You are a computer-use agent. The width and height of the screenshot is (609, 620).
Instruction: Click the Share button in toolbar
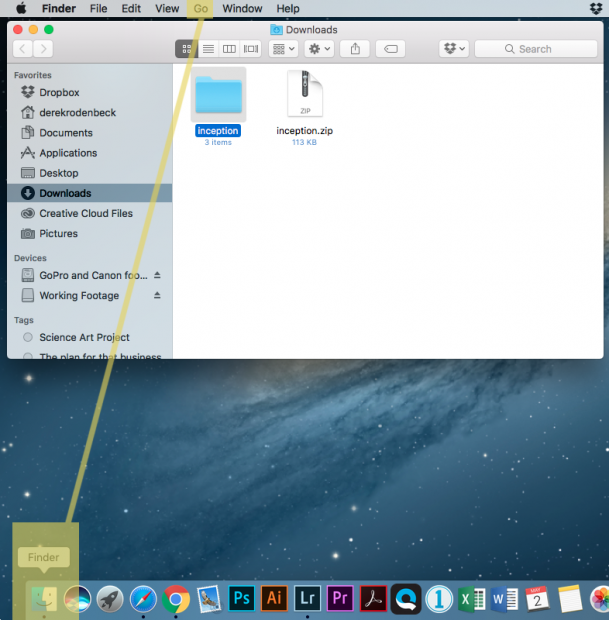355,49
